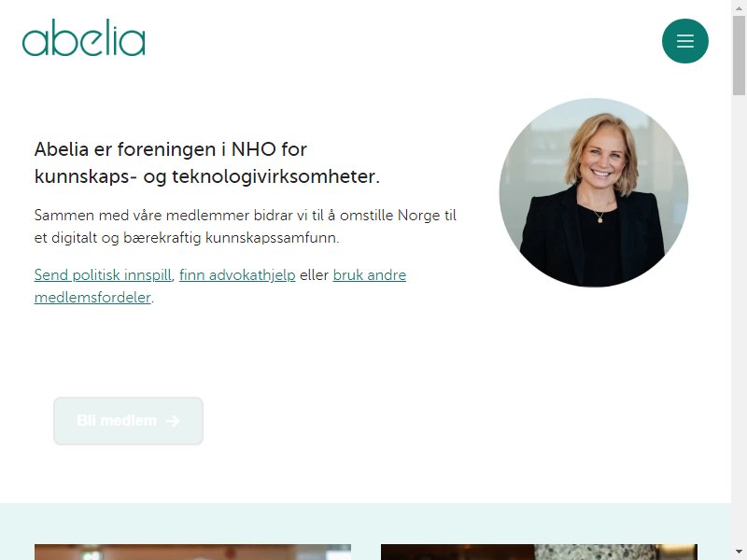Click the circular portrait photo of the woman
This screenshot has width=747, height=560.
pos(594,193)
